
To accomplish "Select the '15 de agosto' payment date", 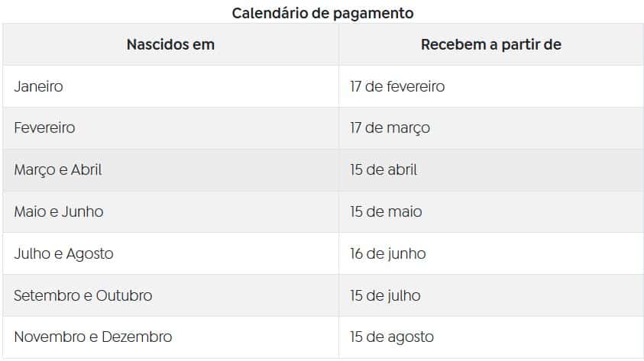I will click(x=392, y=337).
